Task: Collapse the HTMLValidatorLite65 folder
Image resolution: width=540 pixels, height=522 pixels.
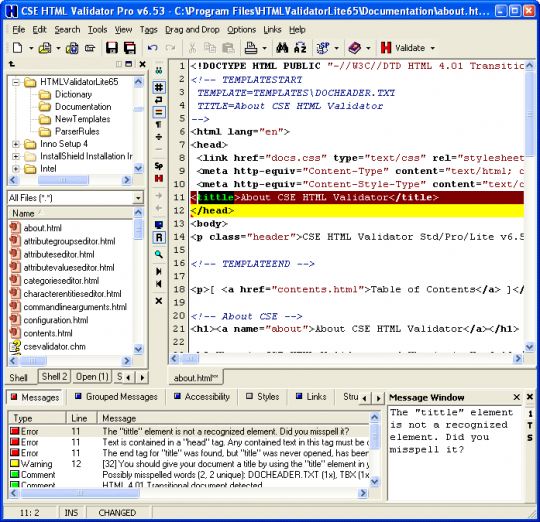Action: click(16, 82)
